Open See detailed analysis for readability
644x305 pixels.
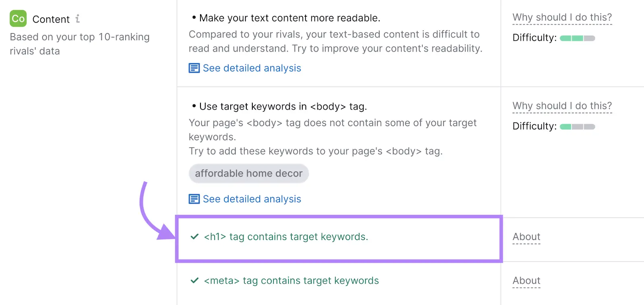point(252,68)
